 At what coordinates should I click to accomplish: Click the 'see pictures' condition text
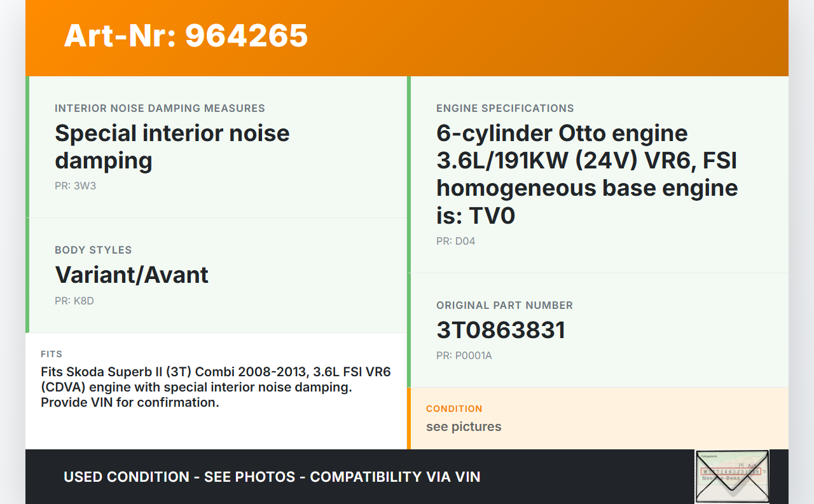pyautogui.click(x=464, y=426)
